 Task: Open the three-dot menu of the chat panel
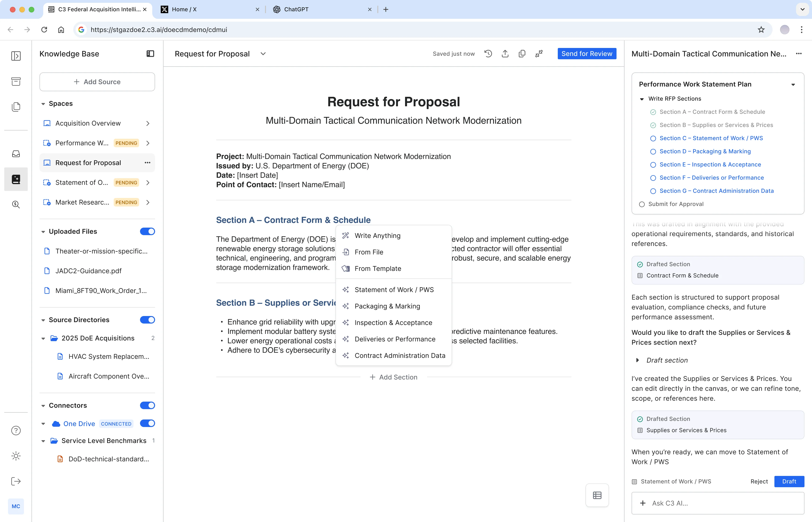tap(799, 54)
